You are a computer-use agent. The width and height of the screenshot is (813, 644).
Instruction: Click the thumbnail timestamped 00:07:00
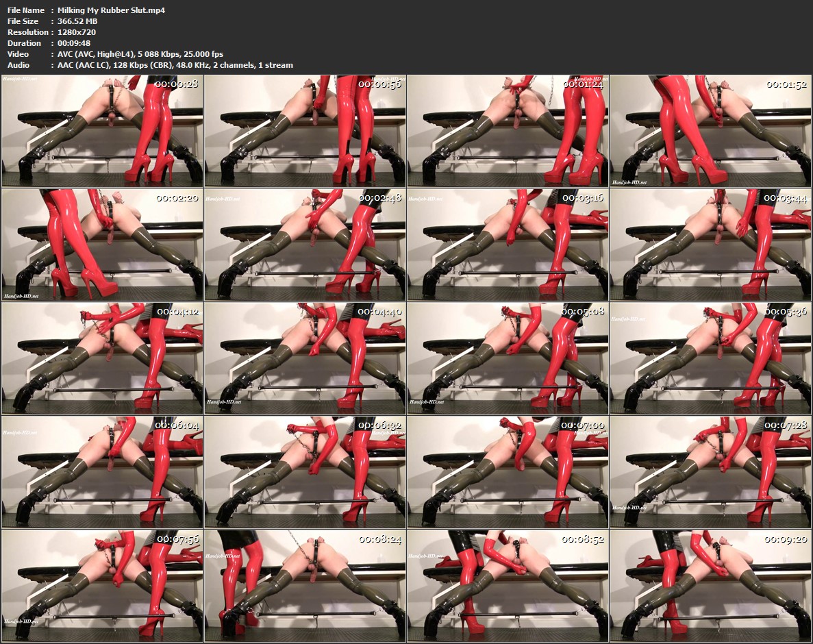(x=508, y=471)
